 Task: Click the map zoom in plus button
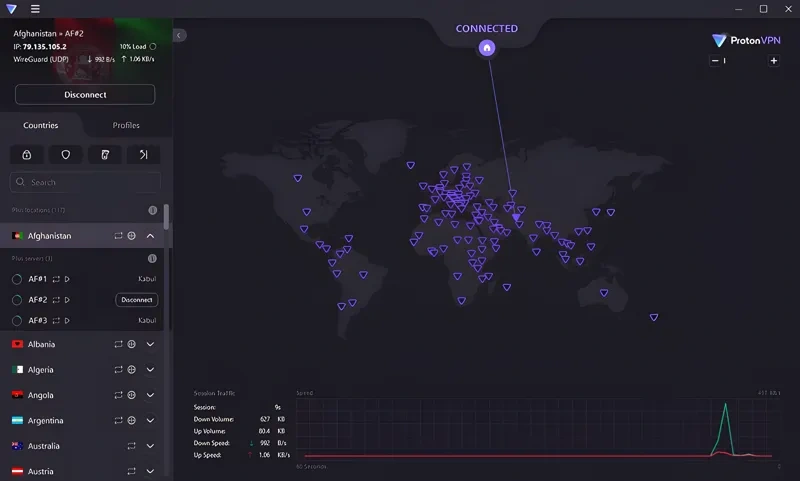pos(773,61)
